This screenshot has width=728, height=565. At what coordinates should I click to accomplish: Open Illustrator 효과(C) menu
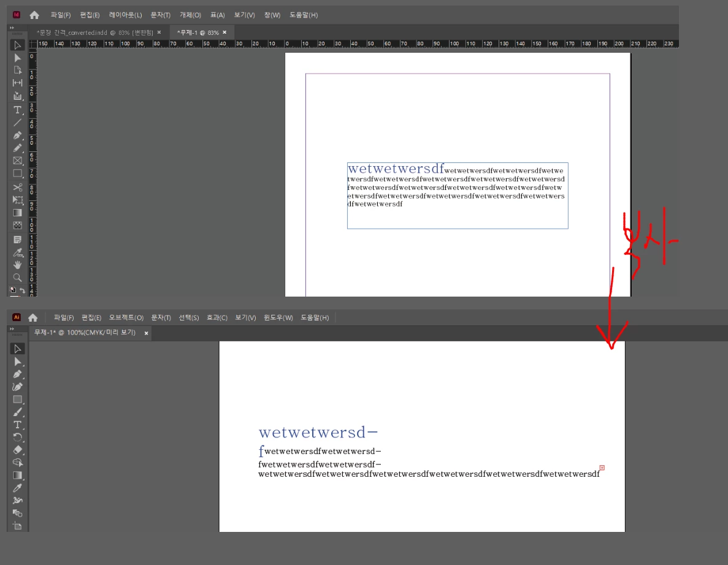pos(217,318)
